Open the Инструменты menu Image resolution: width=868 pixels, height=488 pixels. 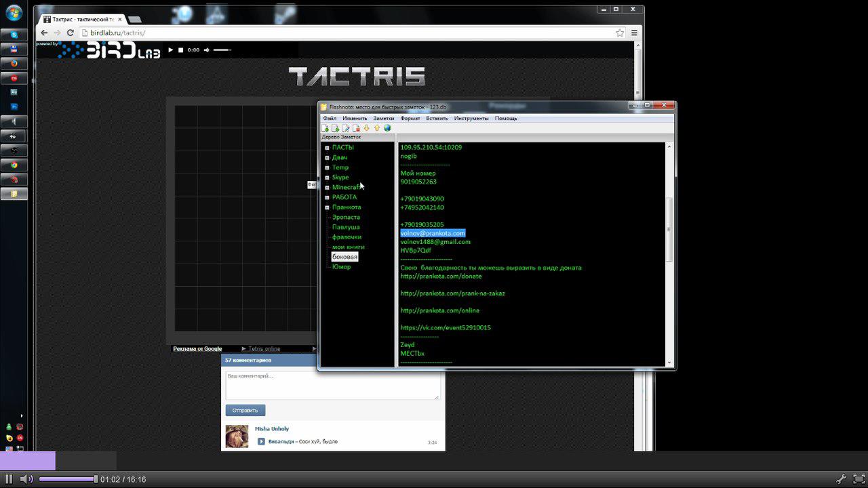tap(471, 119)
